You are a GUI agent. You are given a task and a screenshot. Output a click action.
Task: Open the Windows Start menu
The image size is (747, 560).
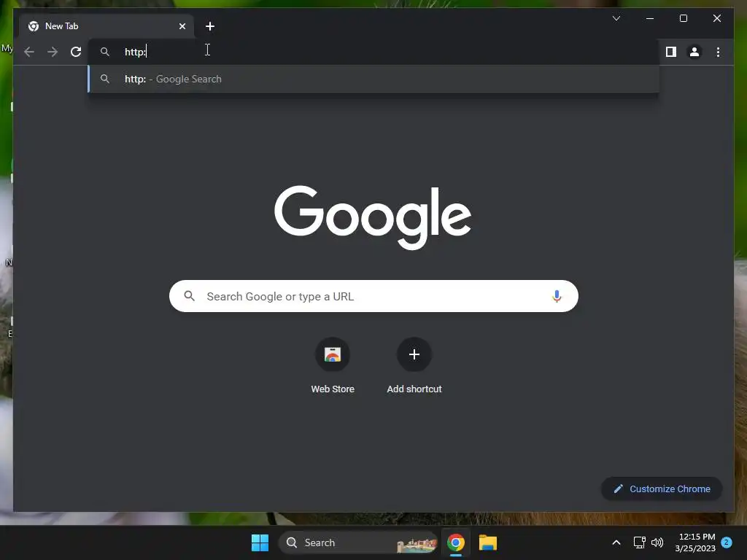260,542
